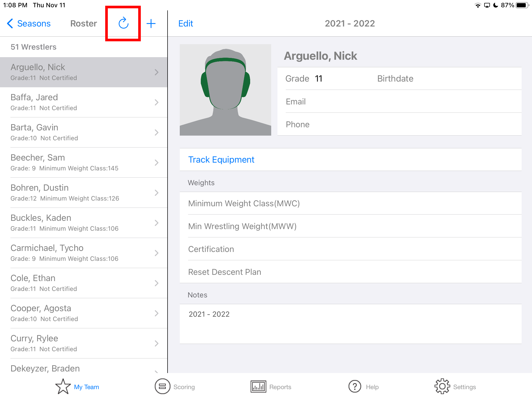Open the Reports chart icon

tap(258, 387)
